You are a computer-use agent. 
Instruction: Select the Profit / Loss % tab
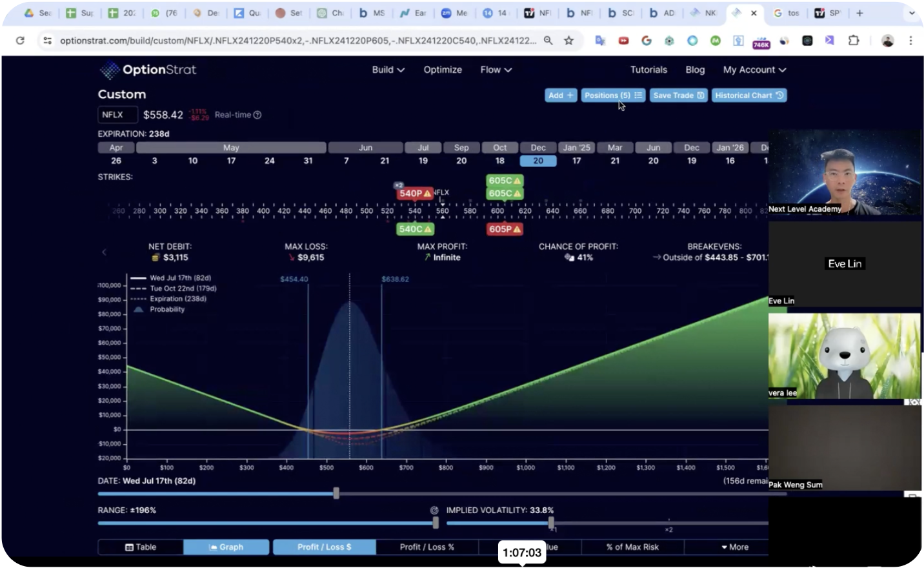click(427, 547)
